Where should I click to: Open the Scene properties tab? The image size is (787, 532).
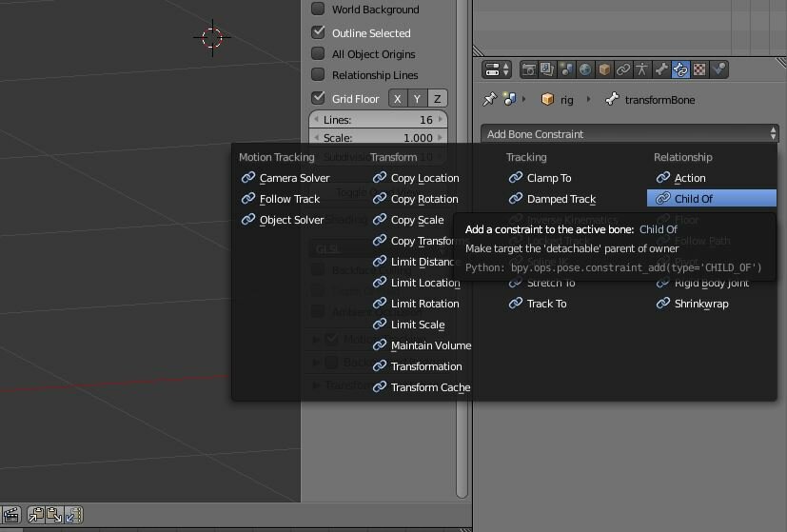(566, 69)
